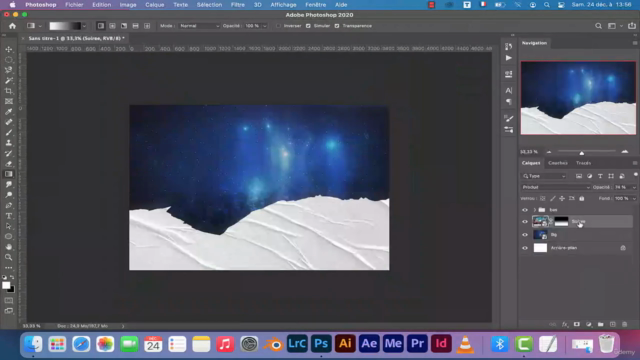Select the Hand tool
The width and height of the screenshot is (640, 360).
pos(9,247)
